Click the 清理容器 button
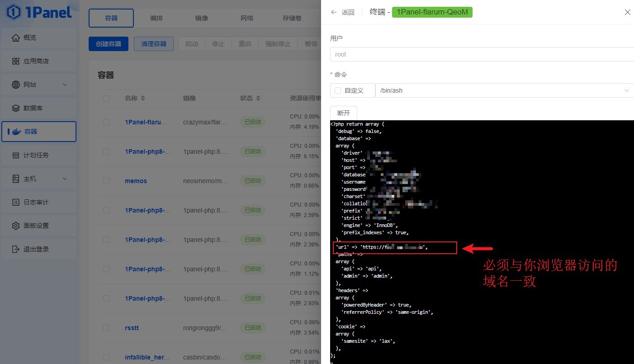Viewport: 634px width, 364px height. click(x=154, y=44)
